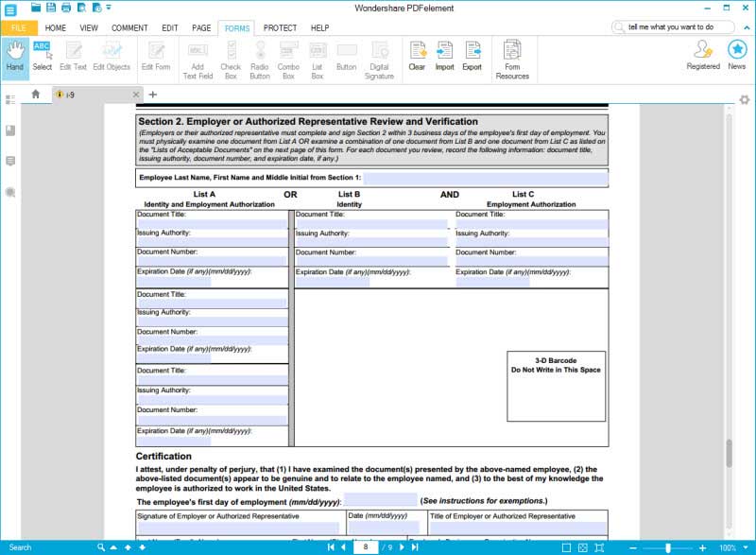
Task: Activate the Select text tool
Action: pos(43,57)
